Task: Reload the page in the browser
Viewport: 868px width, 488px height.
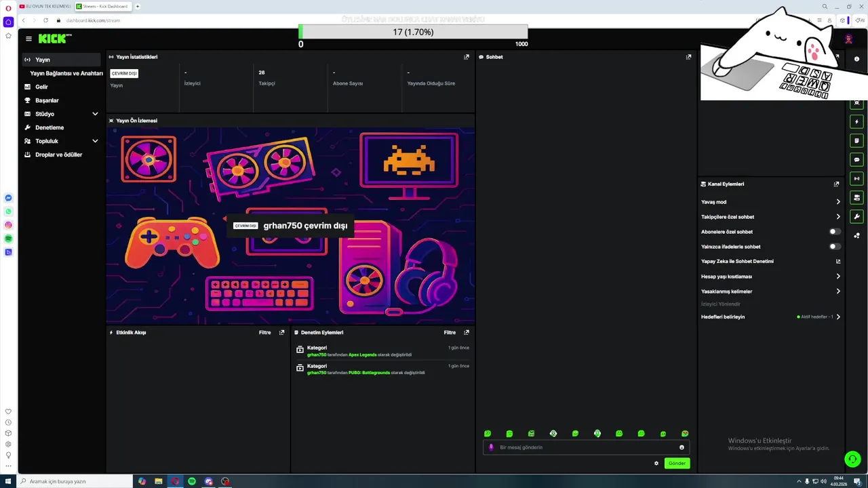Action: [47, 20]
